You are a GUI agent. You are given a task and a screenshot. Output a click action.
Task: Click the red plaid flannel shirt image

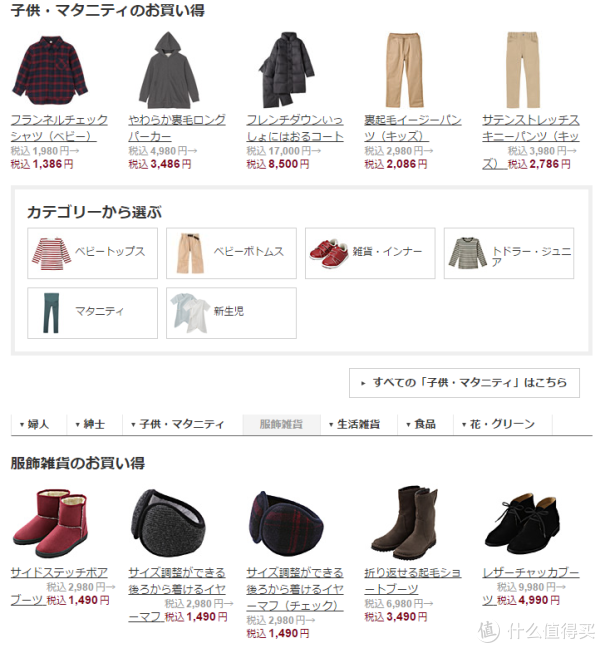point(50,70)
